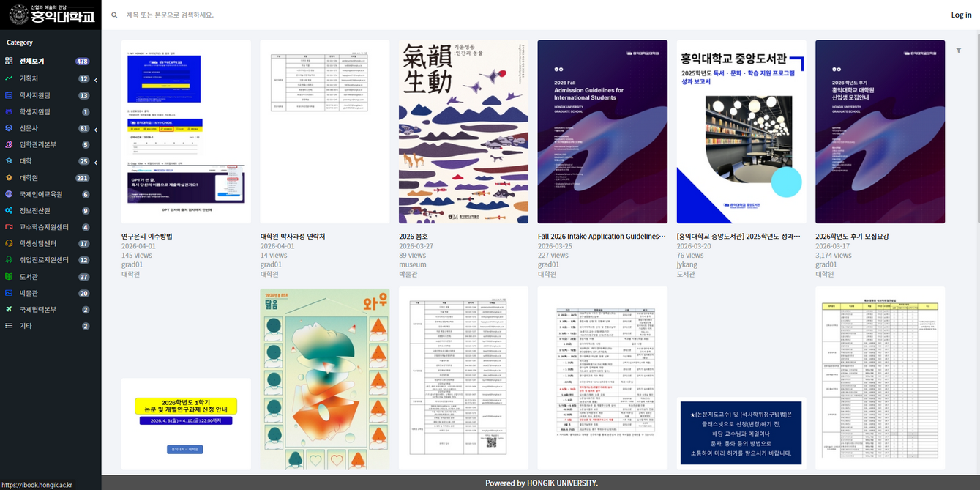Click the Hongik University logo
This screenshot has width=980, height=490.
click(x=51, y=15)
